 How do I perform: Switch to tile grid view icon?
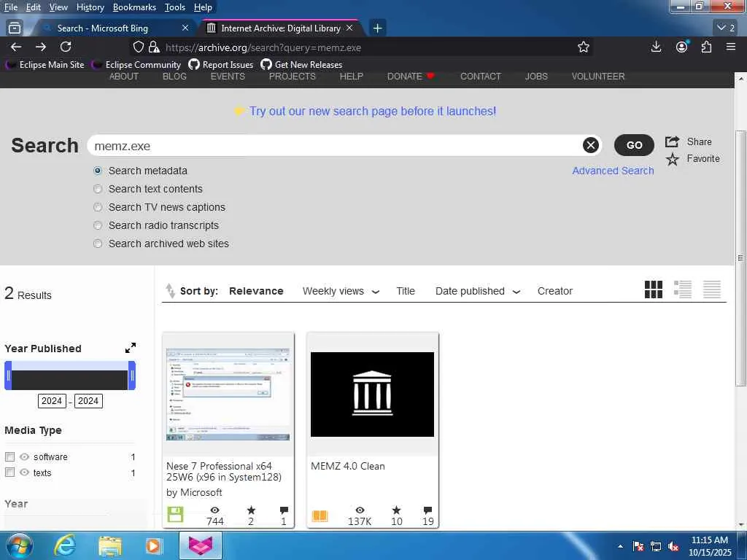click(x=653, y=289)
